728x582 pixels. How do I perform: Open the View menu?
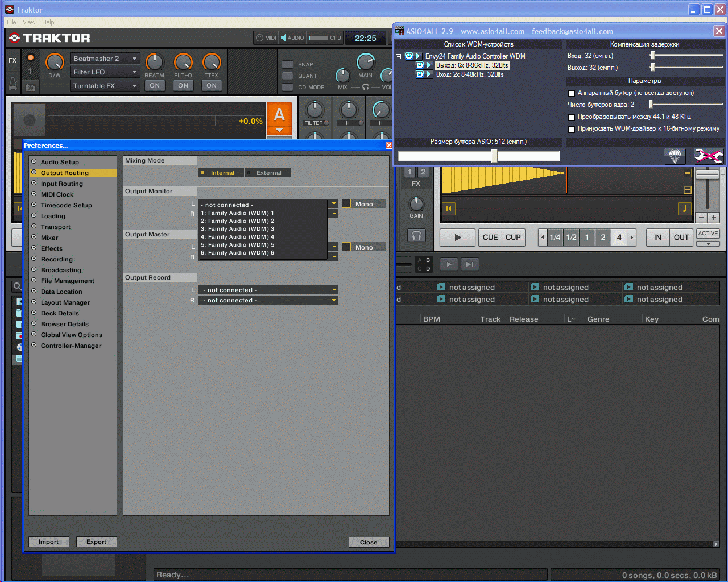(x=29, y=22)
